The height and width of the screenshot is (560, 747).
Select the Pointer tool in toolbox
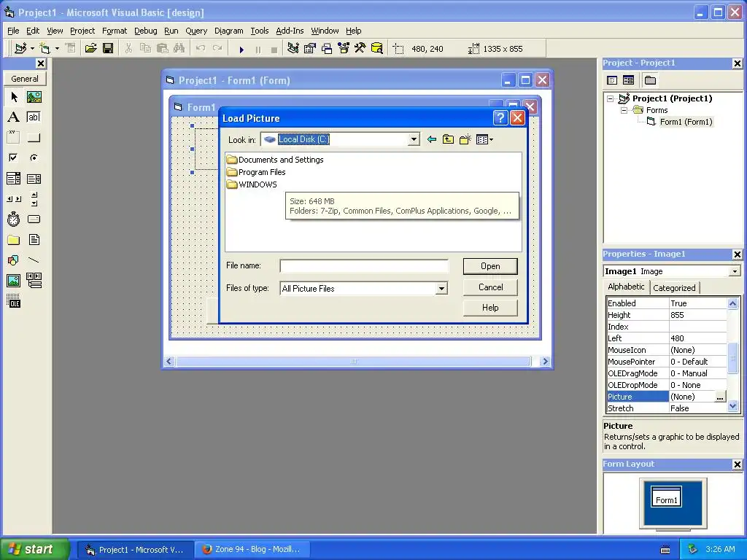14,97
